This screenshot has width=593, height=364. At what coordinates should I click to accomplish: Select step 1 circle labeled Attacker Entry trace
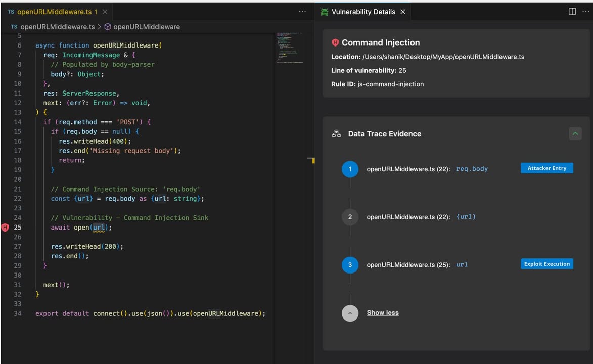(x=350, y=169)
